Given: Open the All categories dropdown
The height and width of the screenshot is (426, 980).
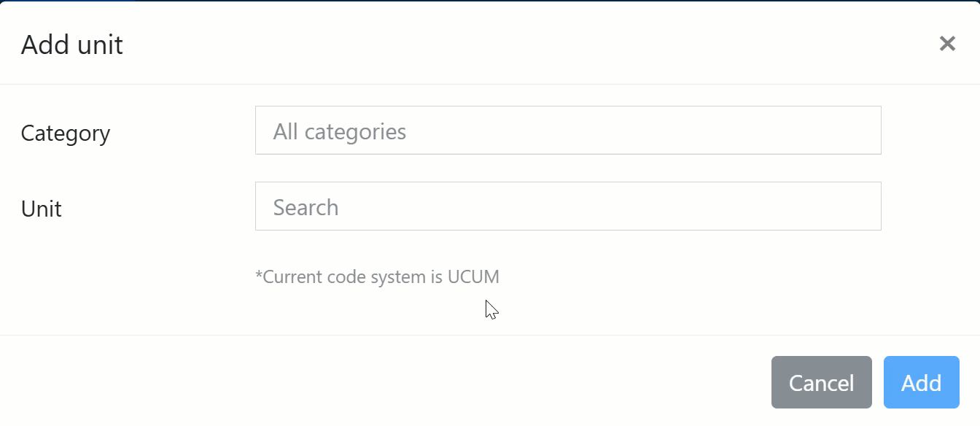Looking at the screenshot, I should coord(568,131).
